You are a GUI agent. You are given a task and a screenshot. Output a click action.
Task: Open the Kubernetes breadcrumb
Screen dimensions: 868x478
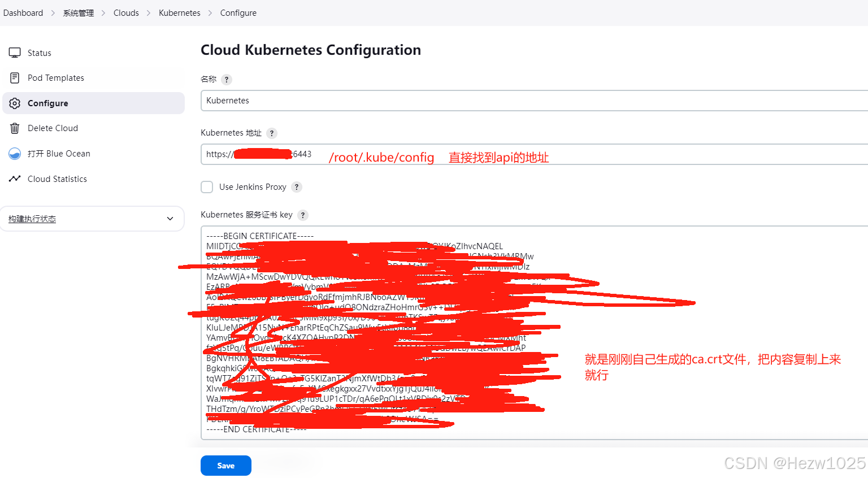coord(180,13)
